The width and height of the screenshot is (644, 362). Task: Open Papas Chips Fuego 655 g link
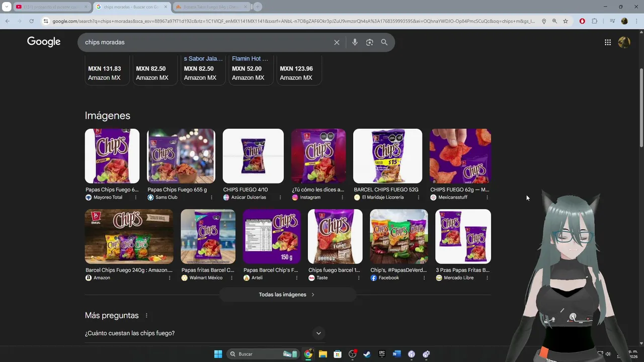pyautogui.click(x=177, y=190)
